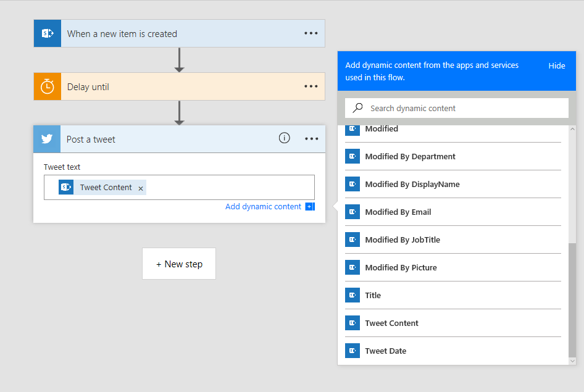Image resolution: width=584 pixels, height=392 pixels.
Task: Click the info icon on Post a tweet
Action: point(284,138)
